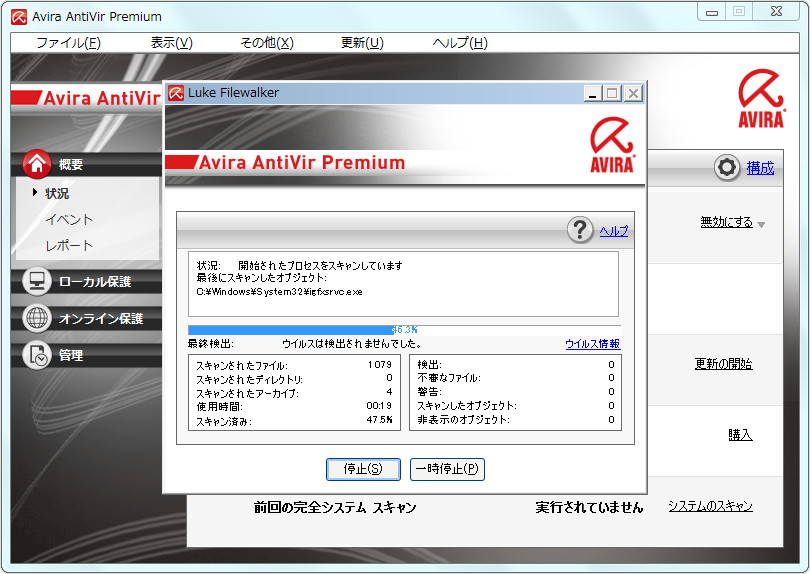Click the globe icon for オンライン保護

(37, 318)
